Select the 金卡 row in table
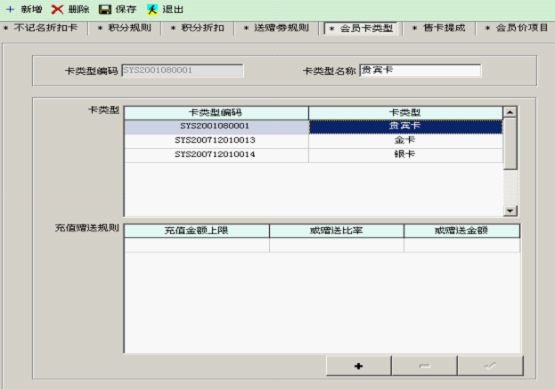555x389 pixels. click(x=313, y=140)
